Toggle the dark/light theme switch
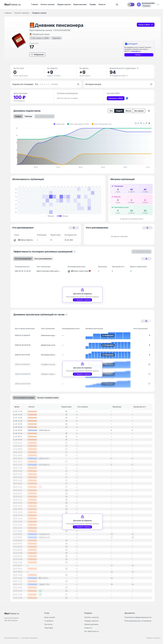 point(131,5)
